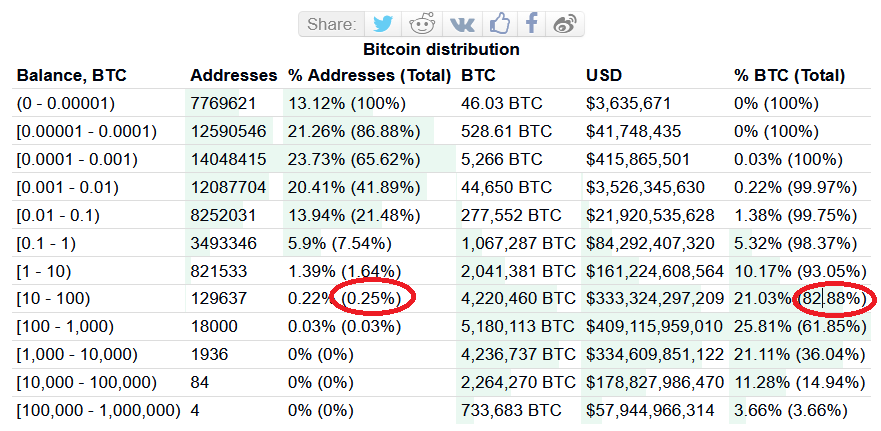
Task: Select the Balance, BTC column header
Action: coord(72,75)
